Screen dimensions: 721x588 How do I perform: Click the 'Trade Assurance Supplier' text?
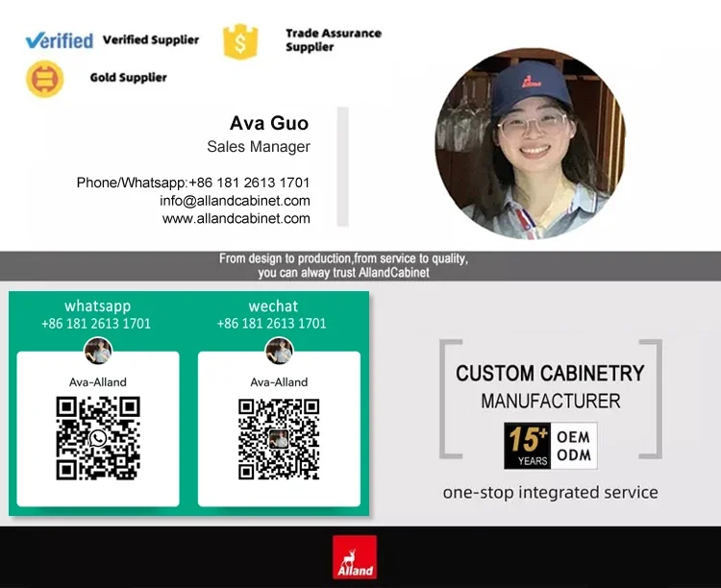click(334, 40)
